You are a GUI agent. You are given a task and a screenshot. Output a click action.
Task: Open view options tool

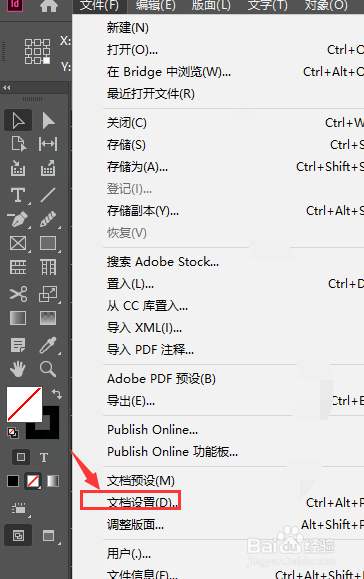[18, 508]
